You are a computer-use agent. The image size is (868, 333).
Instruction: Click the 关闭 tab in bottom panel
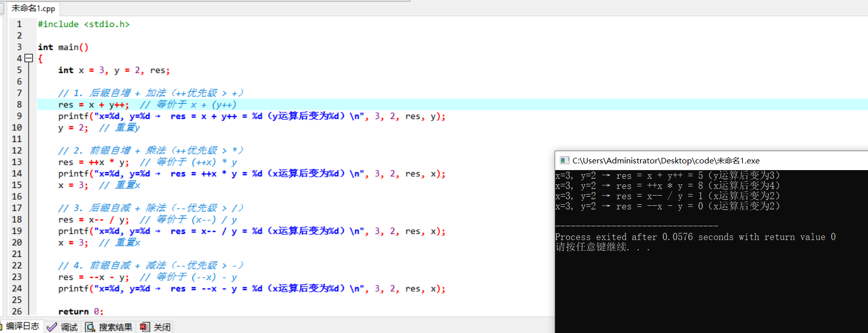(x=156, y=327)
